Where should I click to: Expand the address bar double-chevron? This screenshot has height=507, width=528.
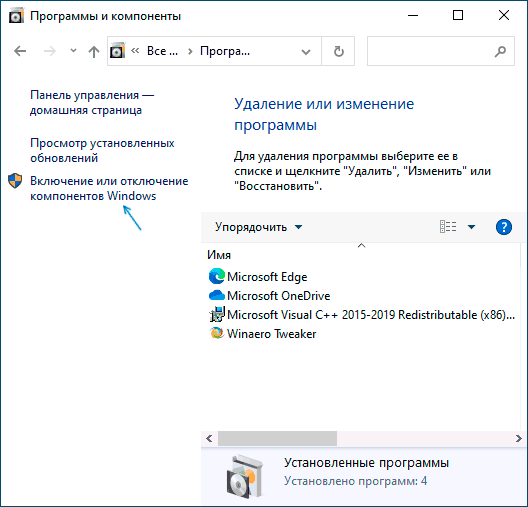tap(135, 51)
